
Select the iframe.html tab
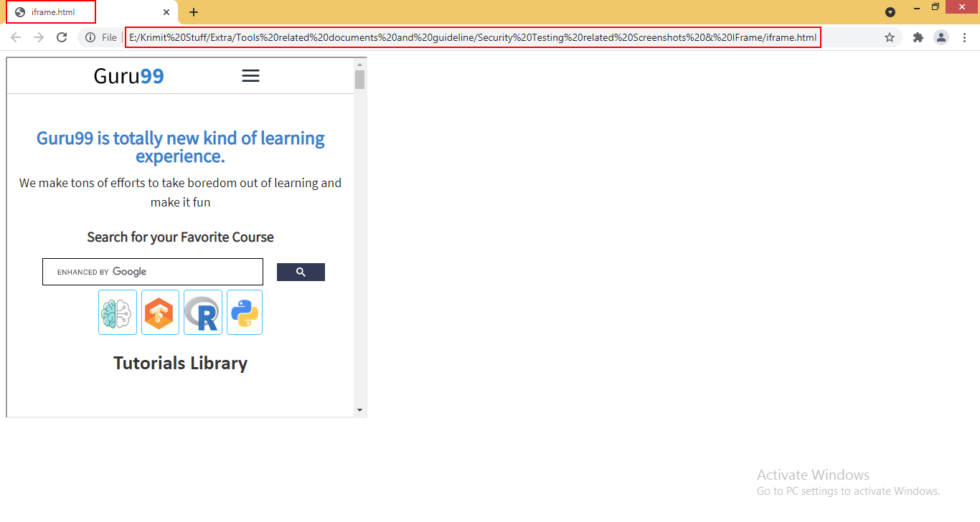[53, 12]
